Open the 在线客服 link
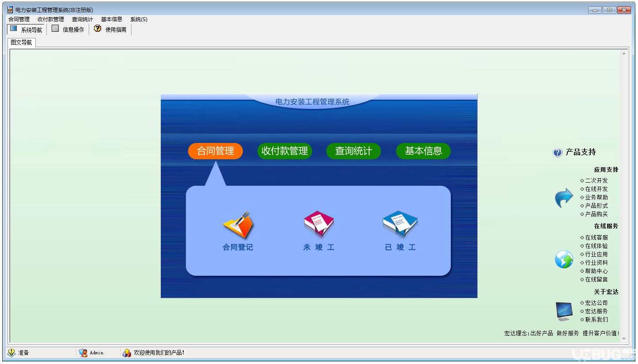 [596, 237]
